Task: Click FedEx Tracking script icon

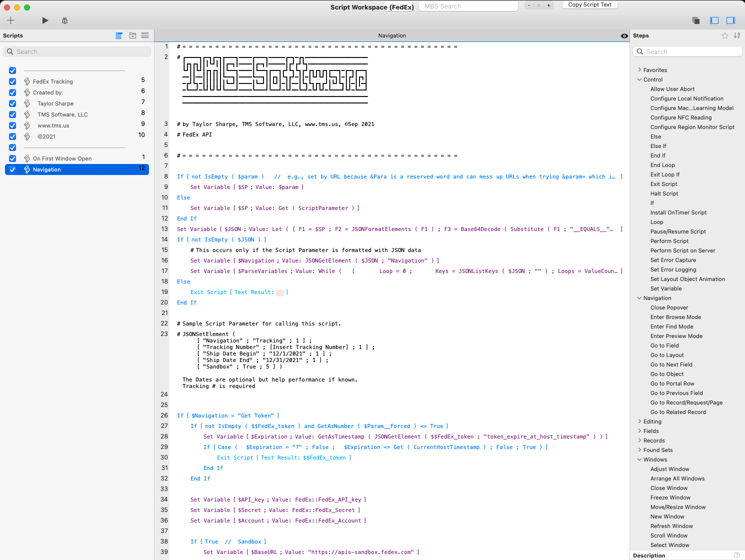Action: (27, 81)
